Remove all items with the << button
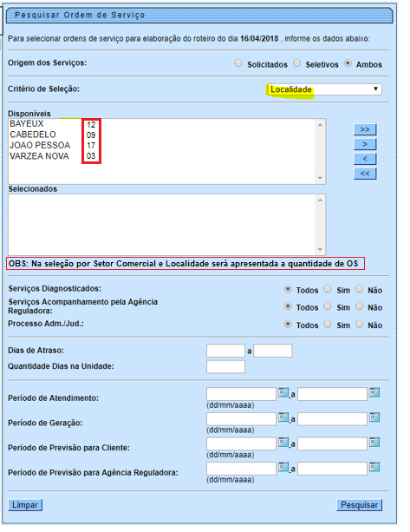 (365, 174)
